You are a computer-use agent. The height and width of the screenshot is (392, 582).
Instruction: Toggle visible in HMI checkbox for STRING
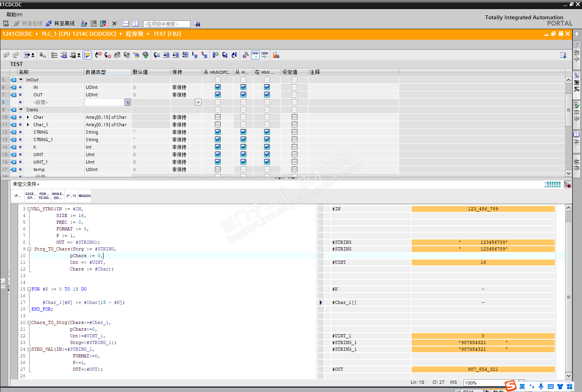[x=267, y=132]
